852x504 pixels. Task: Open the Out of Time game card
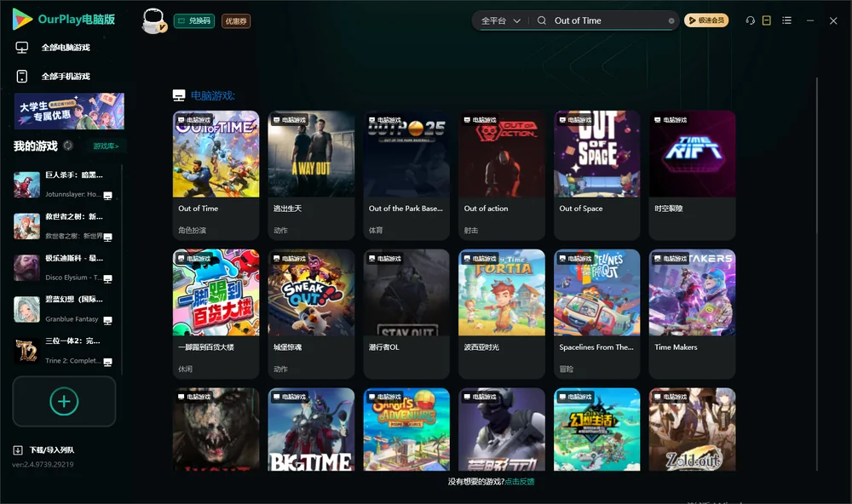tap(216, 175)
